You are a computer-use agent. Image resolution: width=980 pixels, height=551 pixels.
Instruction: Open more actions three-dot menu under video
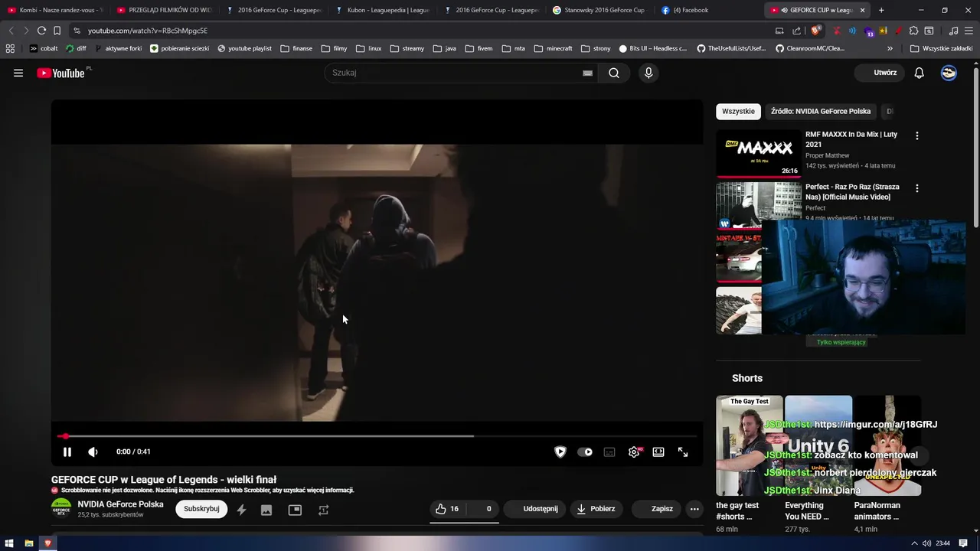pos(694,509)
